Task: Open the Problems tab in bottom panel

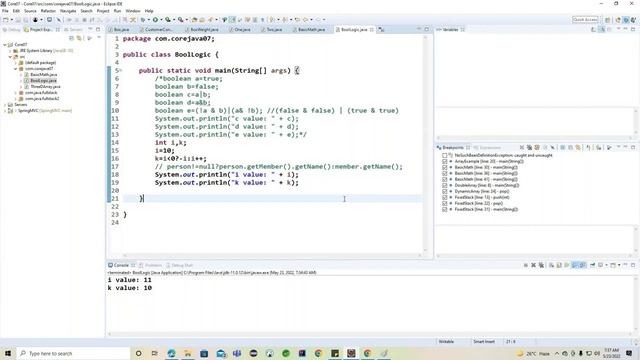Action: (x=150, y=265)
